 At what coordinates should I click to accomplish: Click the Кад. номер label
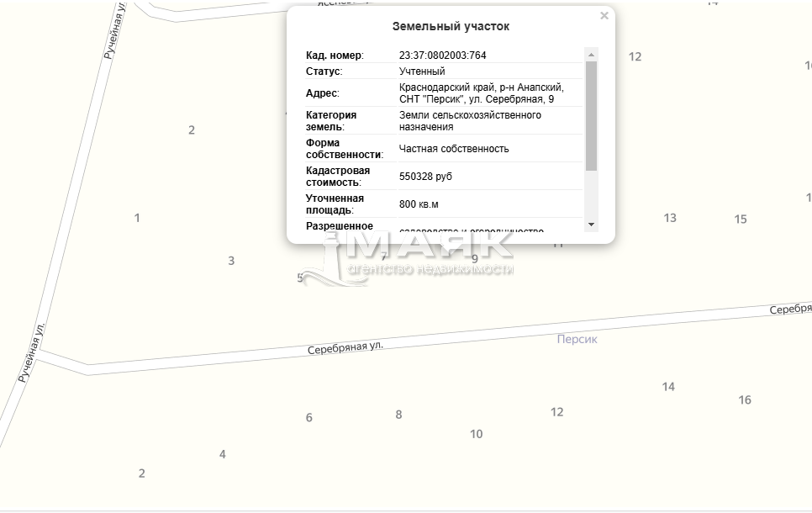pos(335,56)
